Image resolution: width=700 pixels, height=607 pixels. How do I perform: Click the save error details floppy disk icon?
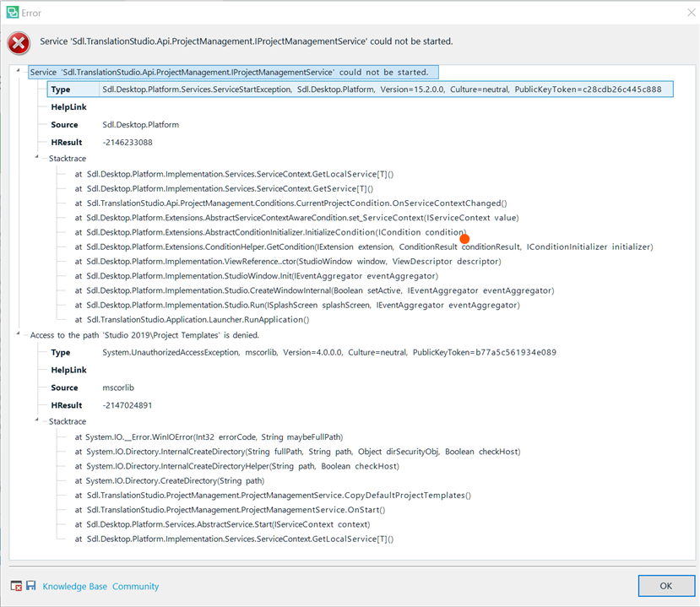[x=30, y=586]
